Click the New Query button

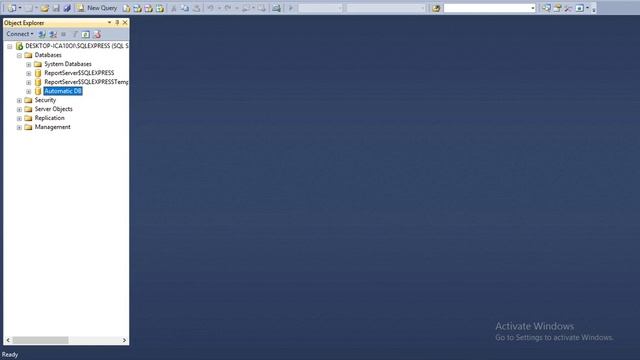(x=97, y=8)
